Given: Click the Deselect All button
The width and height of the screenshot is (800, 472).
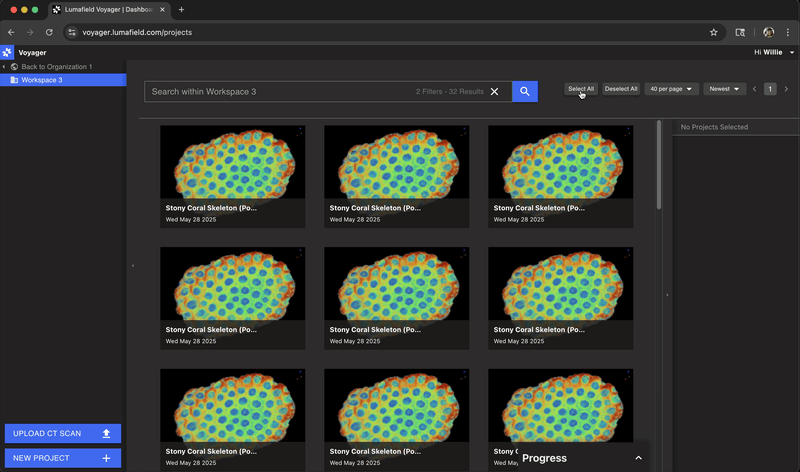Looking at the screenshot, I should 621,89.
